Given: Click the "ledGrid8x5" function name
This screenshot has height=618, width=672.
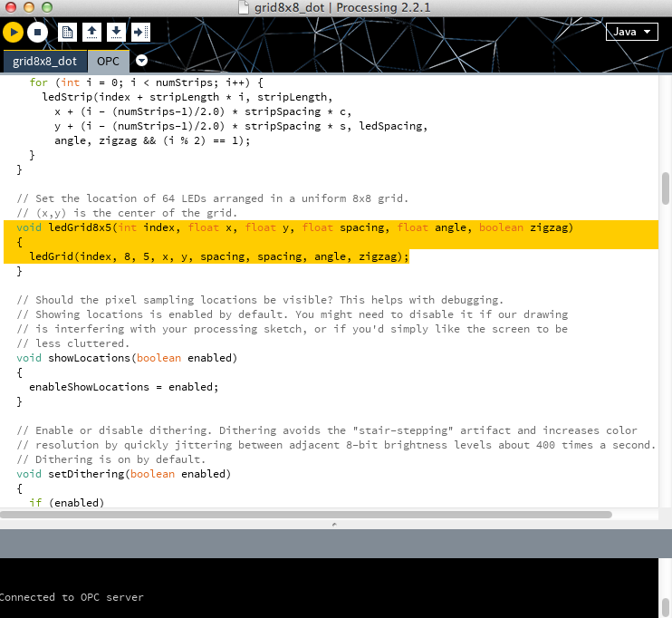Looking at the screenshot, I should [80, 227].
